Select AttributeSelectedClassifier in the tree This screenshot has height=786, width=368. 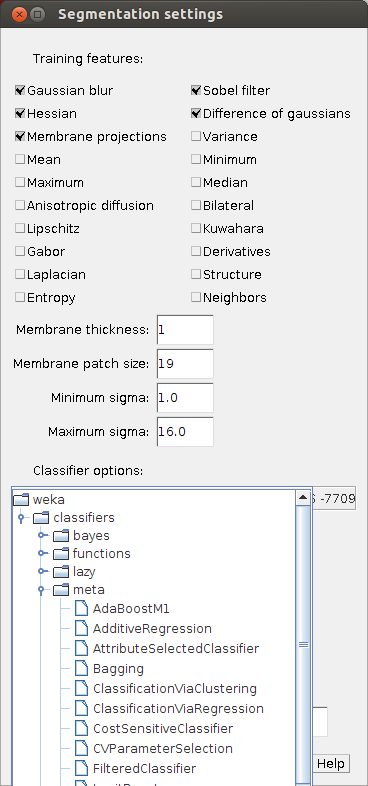click(175, 648)
